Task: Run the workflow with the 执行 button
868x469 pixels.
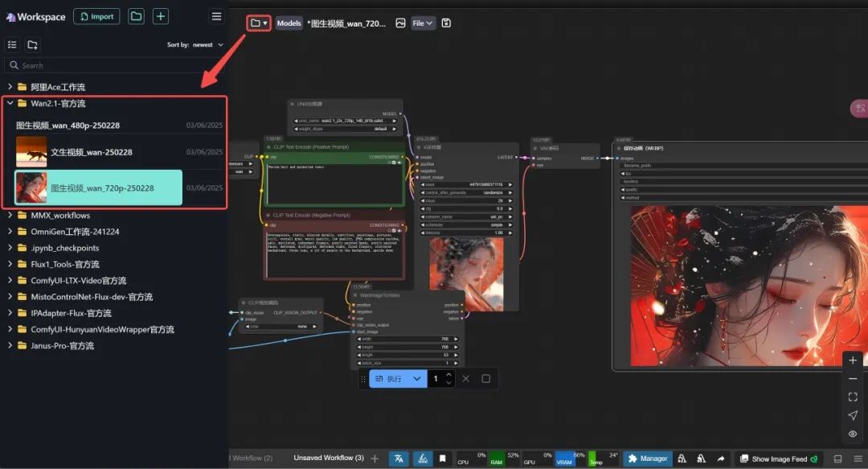Action: (389, 379)
